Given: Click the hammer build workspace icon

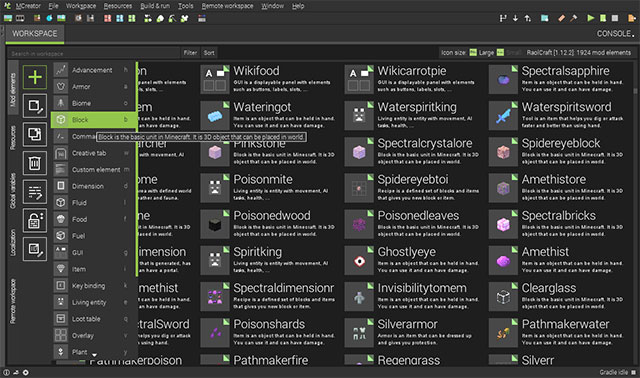Looking at the screenshot, I should tap(573, 18).
